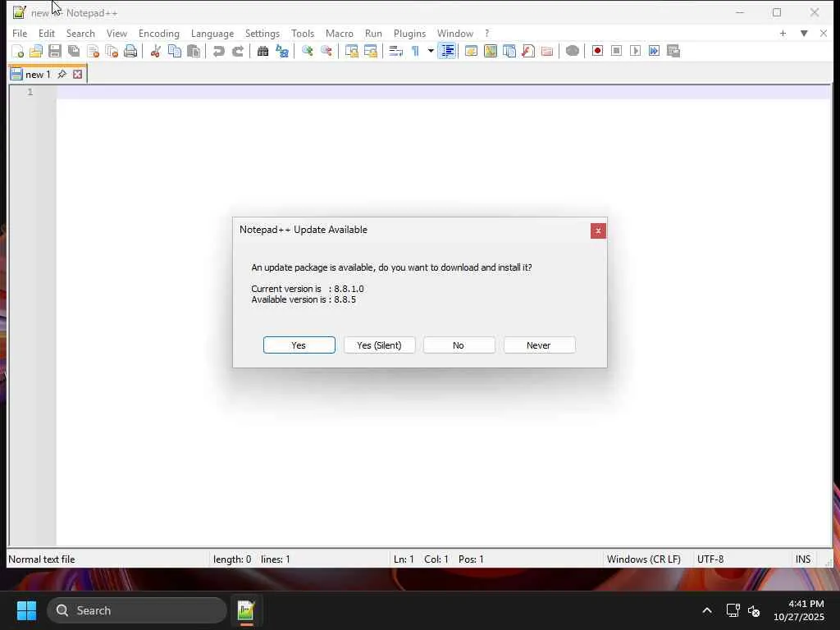Image resolution: width=840 pixels, height=630 pixels.
Task: Open the Edit menu
Action: point(47,33)
